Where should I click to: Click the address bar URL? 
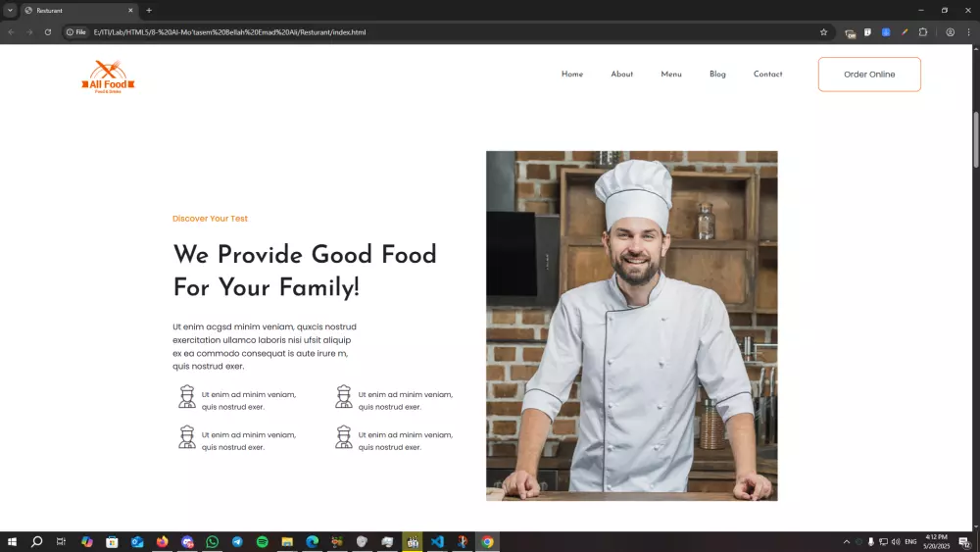229,32
